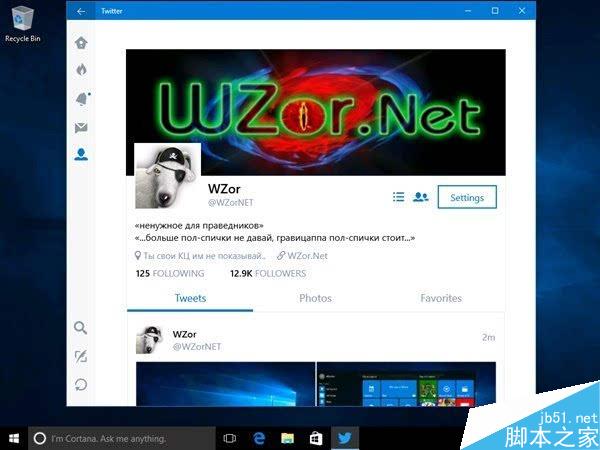Click the WZor author name in the tweet
The image size is (600, 450).
(184, 334)
